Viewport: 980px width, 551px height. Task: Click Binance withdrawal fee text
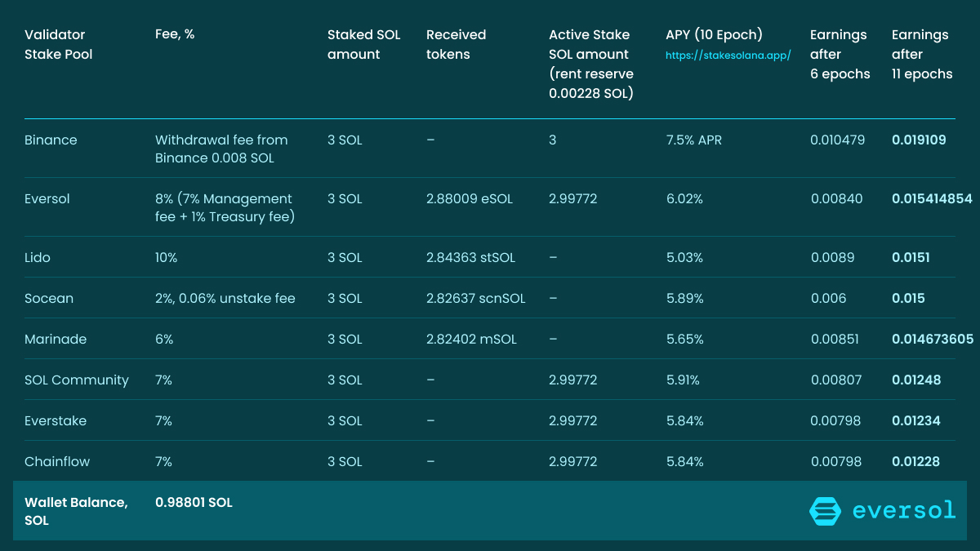point(221,149)
